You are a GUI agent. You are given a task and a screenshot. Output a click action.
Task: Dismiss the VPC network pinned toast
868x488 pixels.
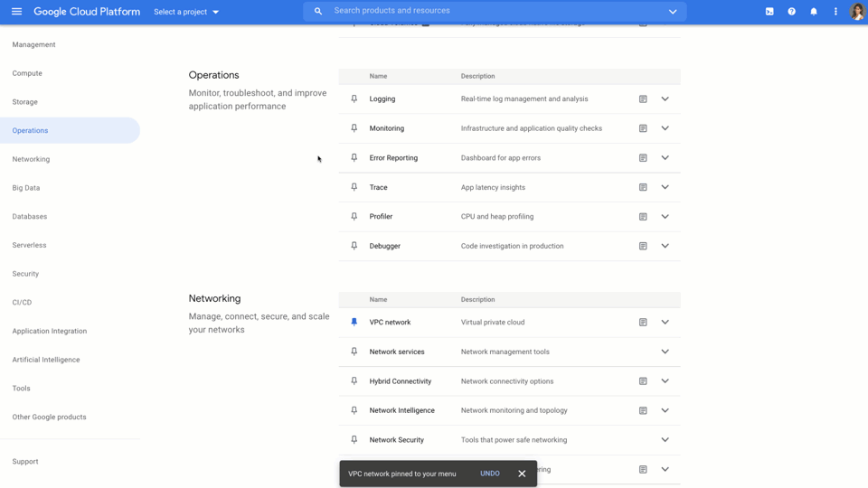click(x=522, y=474)
